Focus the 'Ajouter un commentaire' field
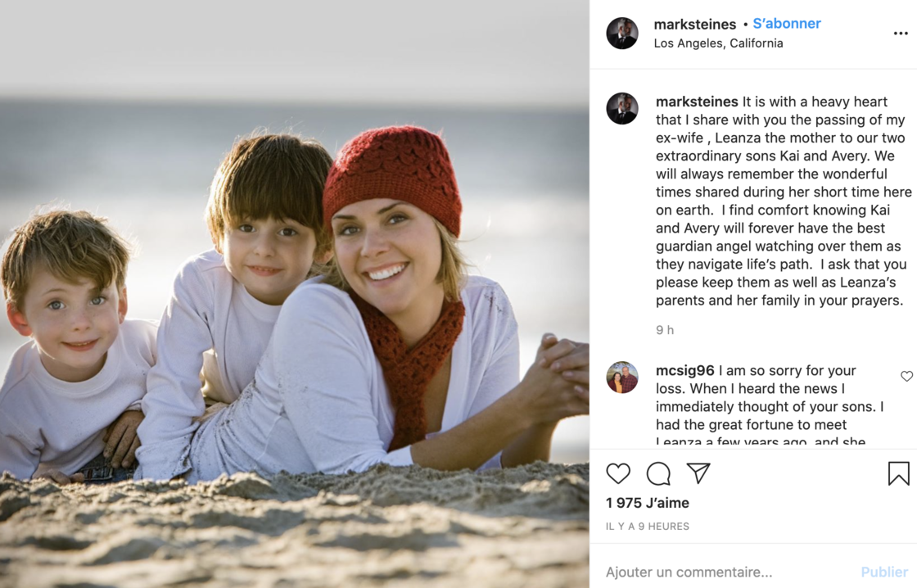 (x=725, y=572)
